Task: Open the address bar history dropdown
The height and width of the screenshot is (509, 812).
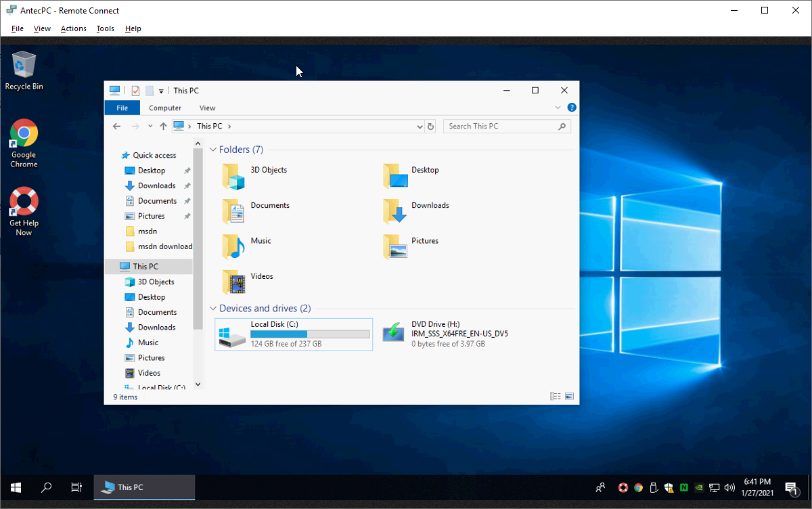Action: [420, 126]
